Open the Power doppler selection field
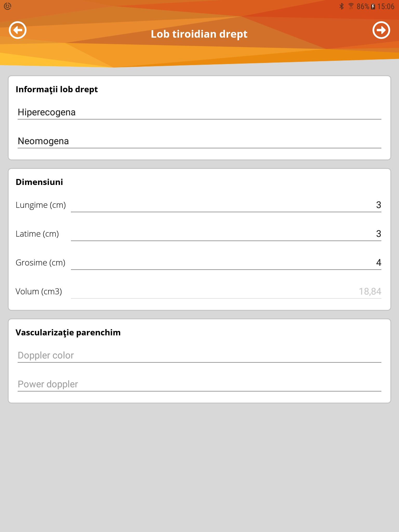 (x=199, y=384)
